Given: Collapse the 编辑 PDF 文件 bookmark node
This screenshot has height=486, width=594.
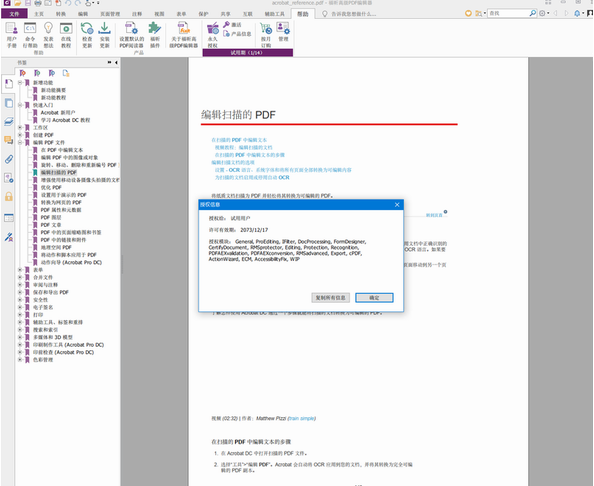Looking at the screenshot, I should (20, 142).
